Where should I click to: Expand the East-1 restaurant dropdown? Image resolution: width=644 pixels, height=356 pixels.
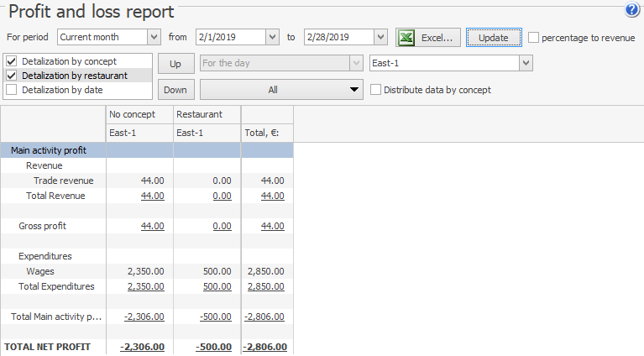tap(526, 63)
